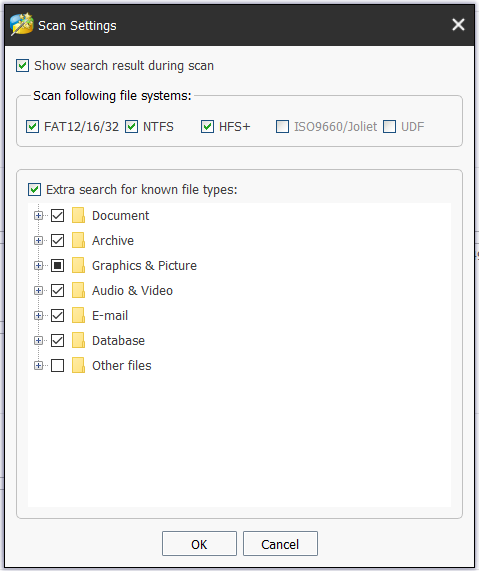Click the Cancel button
479x571 pixels.
coord(280,544)
